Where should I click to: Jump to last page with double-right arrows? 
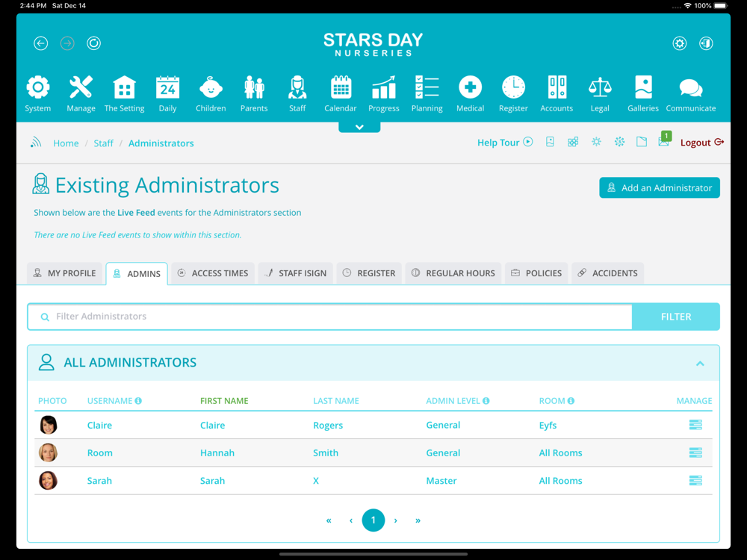point(418,520)
